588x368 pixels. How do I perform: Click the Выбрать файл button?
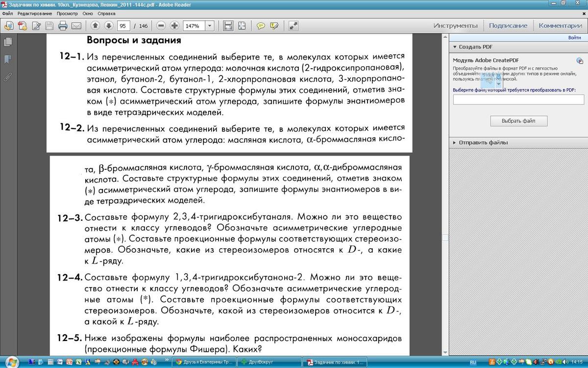tap(518, 121)
